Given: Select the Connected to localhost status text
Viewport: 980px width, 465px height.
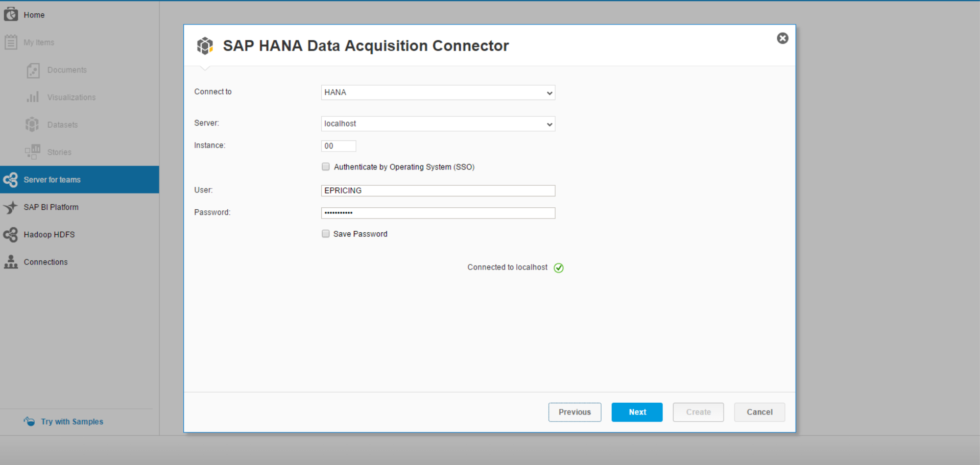Looking at the screenshot, I should pyautogui.click(x=507, y=267).
